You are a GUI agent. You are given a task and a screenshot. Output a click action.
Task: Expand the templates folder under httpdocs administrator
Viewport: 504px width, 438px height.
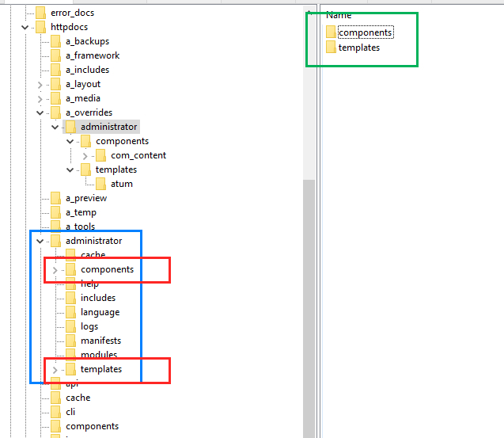(55, 370)
